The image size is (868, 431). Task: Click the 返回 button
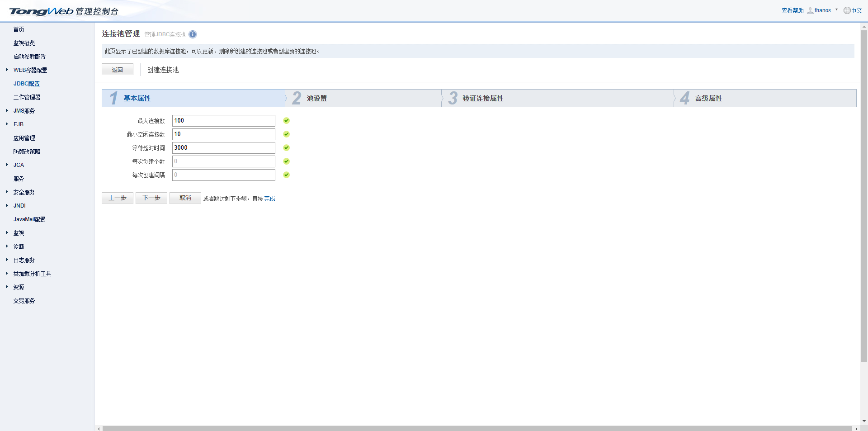point(118,70)
